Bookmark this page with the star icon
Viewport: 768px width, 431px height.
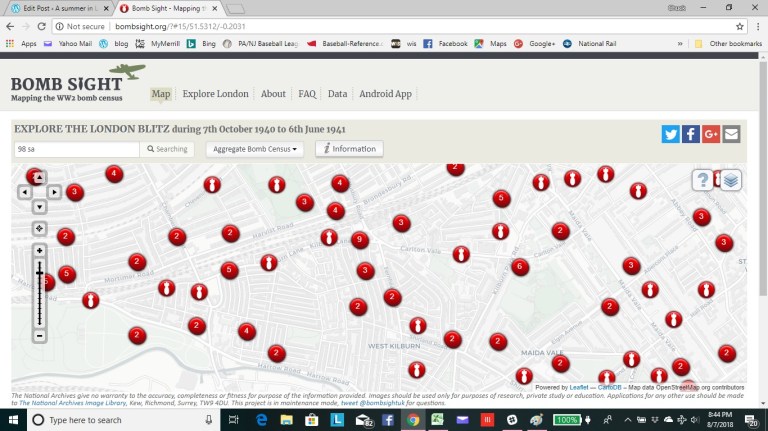[740, 26]
